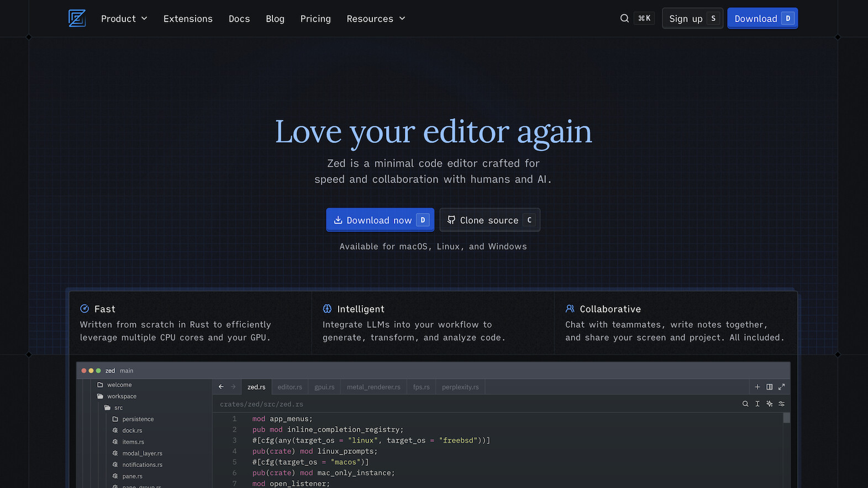Open the search via magnifier icon in navbar
Screen dimensions: 868x488
click(624, 18)
